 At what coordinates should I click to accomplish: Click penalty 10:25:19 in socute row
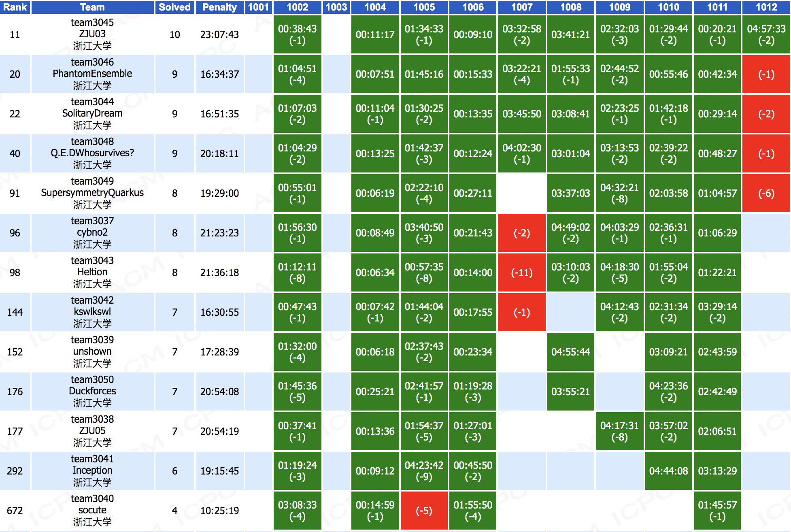(219, 511)
